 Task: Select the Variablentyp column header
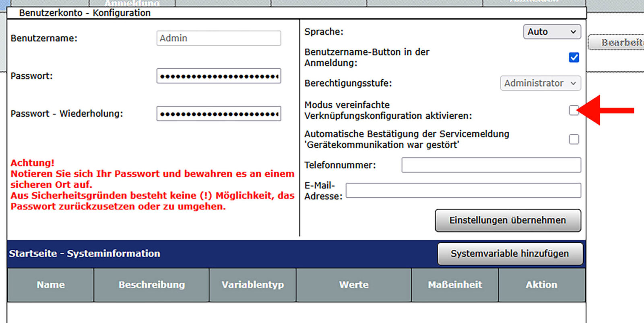(x=253, y=285)
